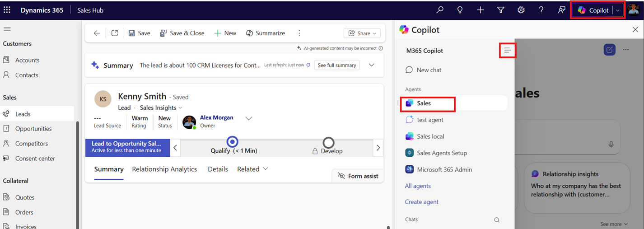
Task: Open the Teams chat icon in top bar
Action: (x=561, y=10)
